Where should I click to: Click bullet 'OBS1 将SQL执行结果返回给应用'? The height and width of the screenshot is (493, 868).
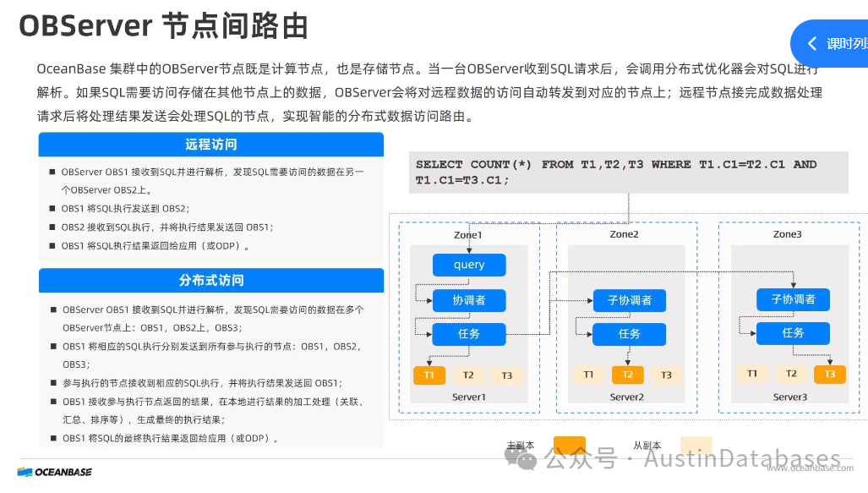click(x=156, y=245)
